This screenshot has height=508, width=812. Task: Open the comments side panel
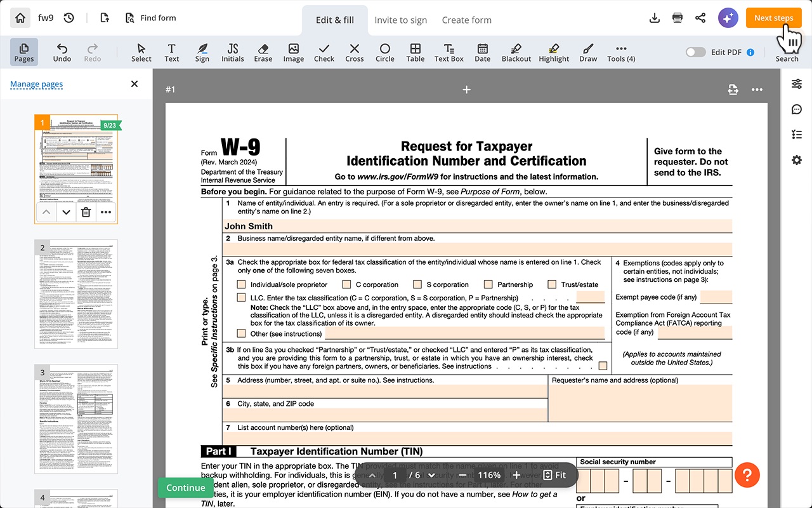797,109
